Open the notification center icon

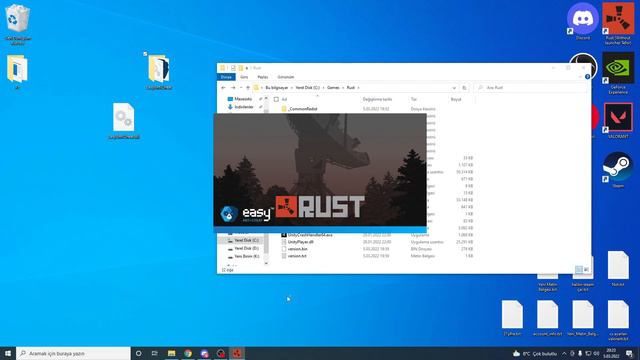pyautogui.click(x=629, y=353)
